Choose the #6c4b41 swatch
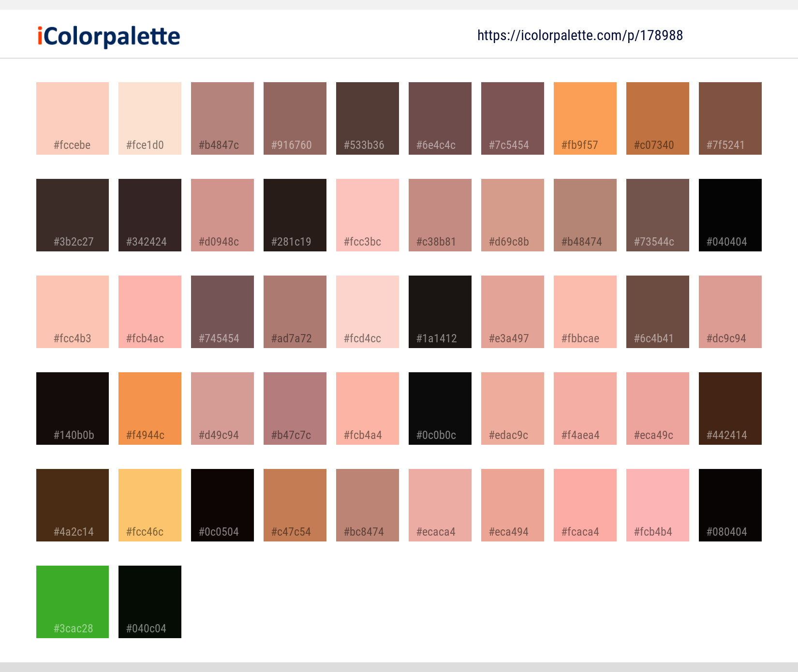This screenshot has height=672, width=798. [658, 312]
